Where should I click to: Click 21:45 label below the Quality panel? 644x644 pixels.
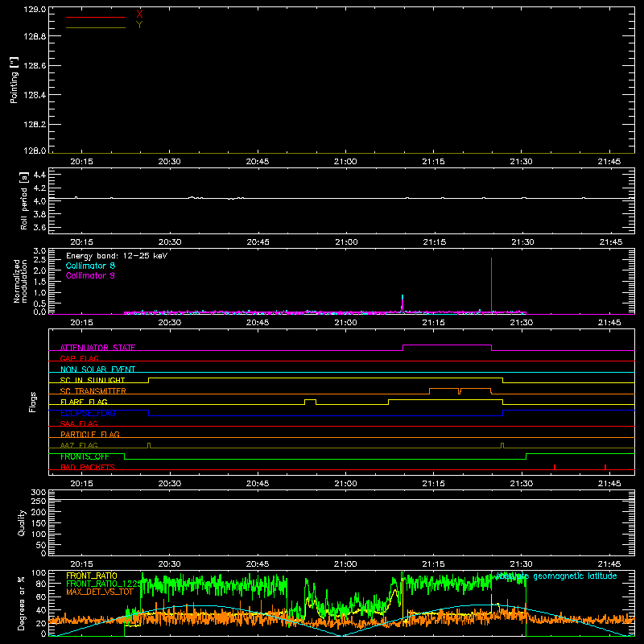pos(609,564)
